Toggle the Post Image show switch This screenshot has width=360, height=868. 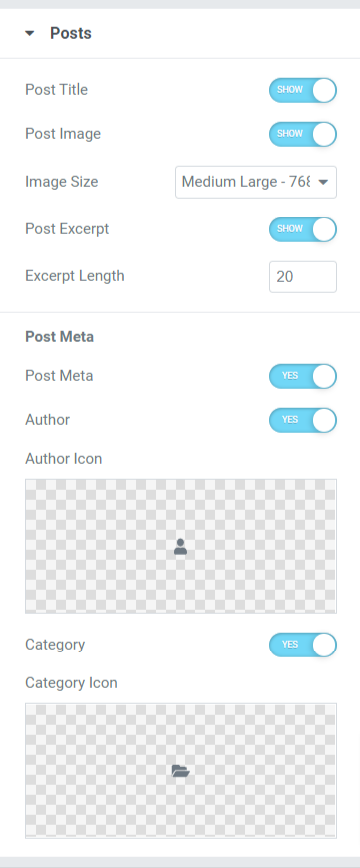coord(303,134)
